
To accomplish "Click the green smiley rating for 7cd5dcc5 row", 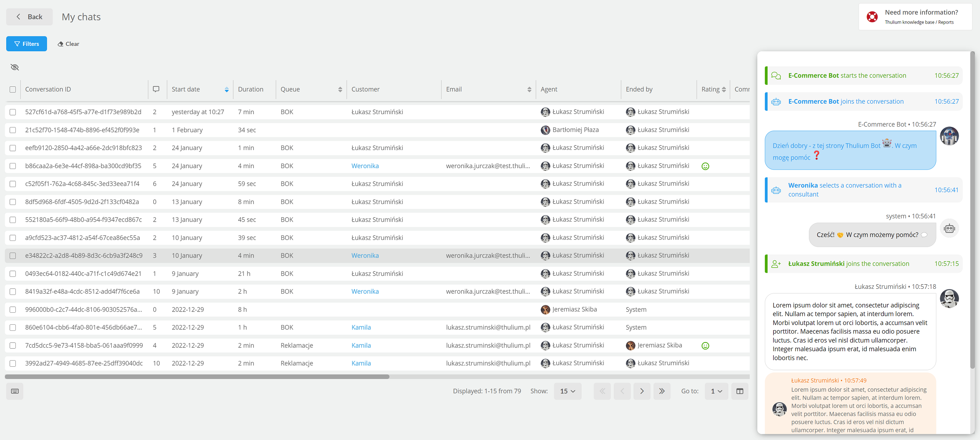I will tap(705, 346).
